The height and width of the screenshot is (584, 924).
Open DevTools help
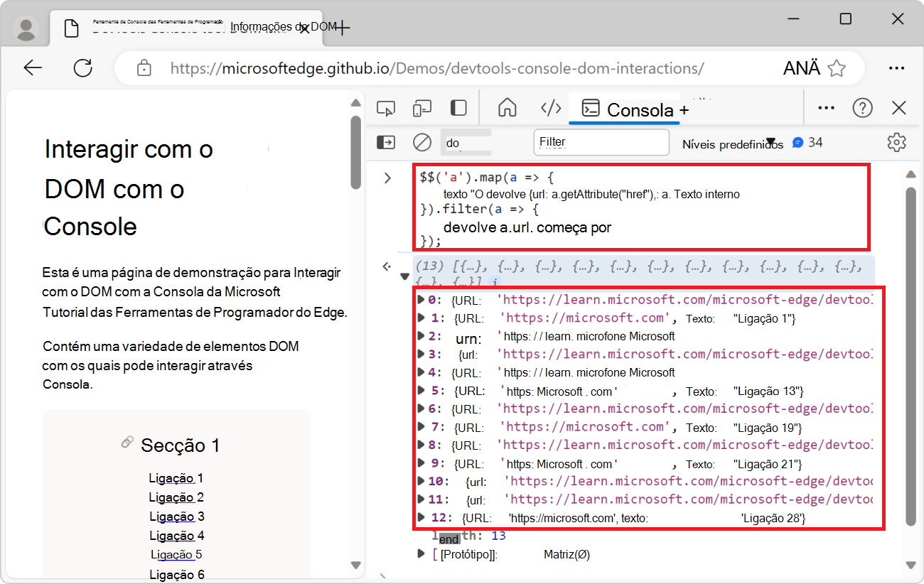(x=862, y=108)
